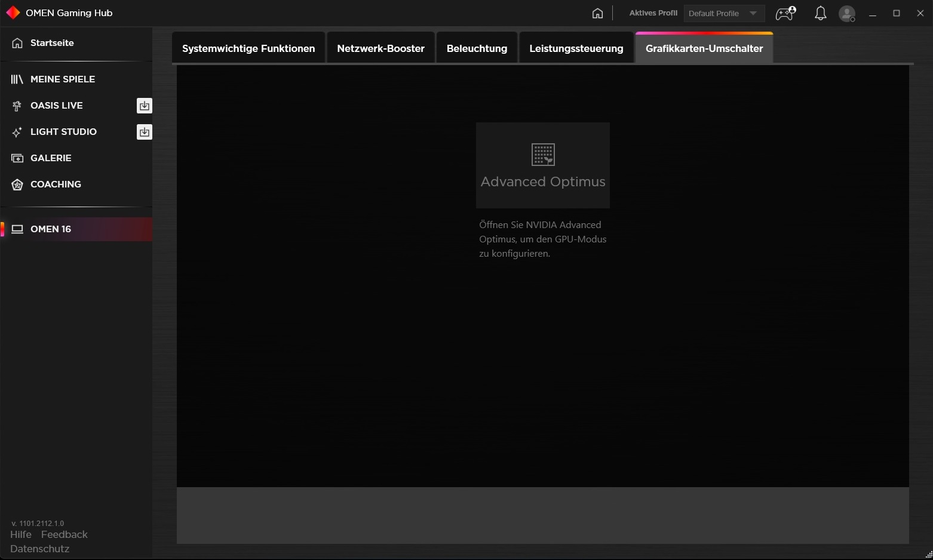Open the Feedback link
This screenshot has height=560, width=933.
point(65,534)
